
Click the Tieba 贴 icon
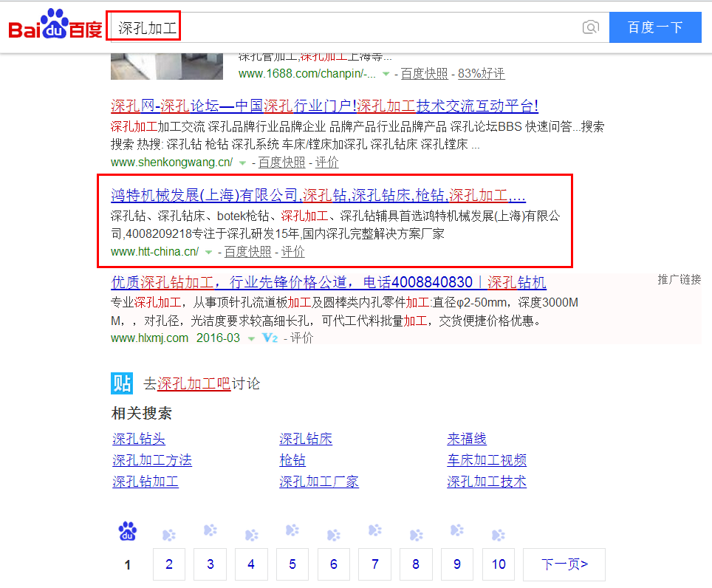tap(122, 383)
